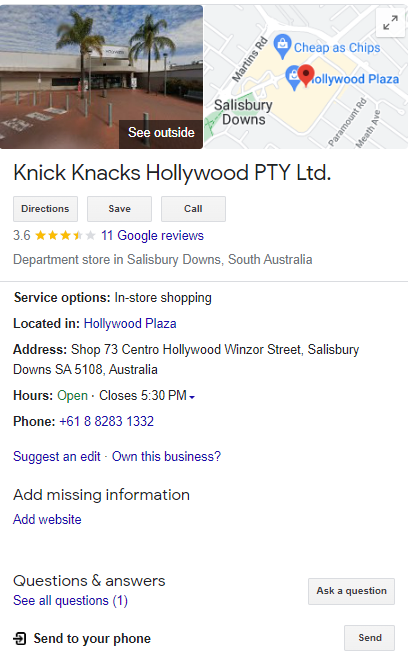Save this business listing
This screenshot has height=664, width=408.
pyautogui.click(x=119, y=209)
